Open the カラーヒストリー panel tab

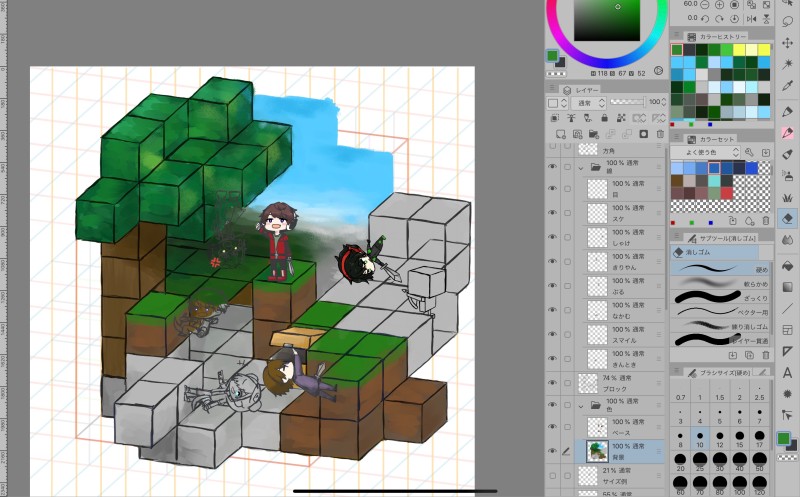(x=717, y=37)
